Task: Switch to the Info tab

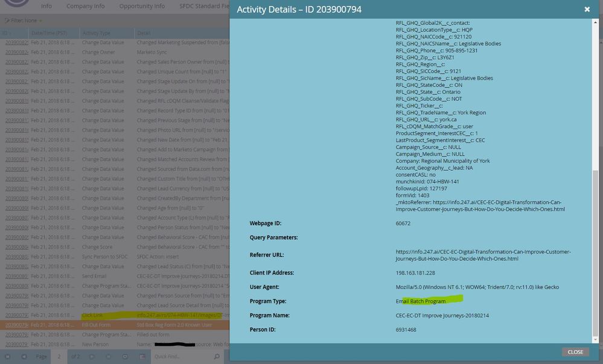Action: (46, 6)
